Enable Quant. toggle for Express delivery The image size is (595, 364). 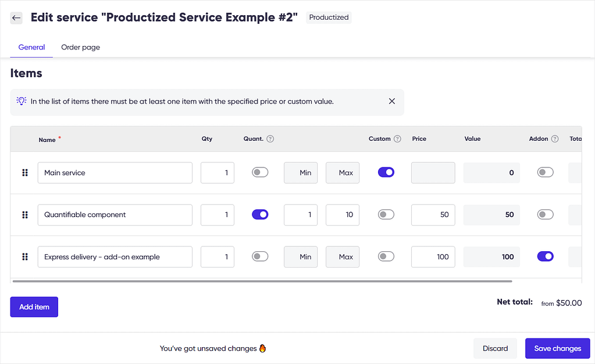(260, 256)
